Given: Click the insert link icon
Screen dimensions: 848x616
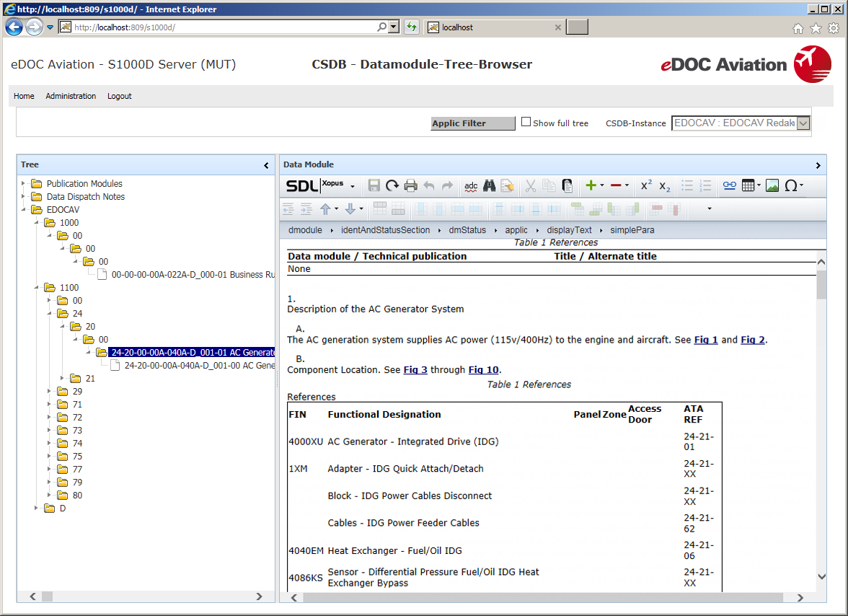Looking at the screenshot, I should pos(730,186).
